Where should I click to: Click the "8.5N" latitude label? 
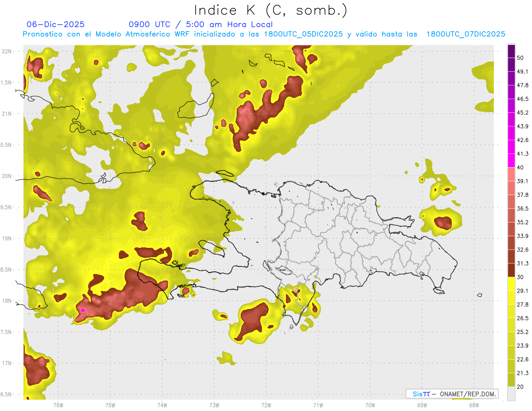click(x=6, y=270)
